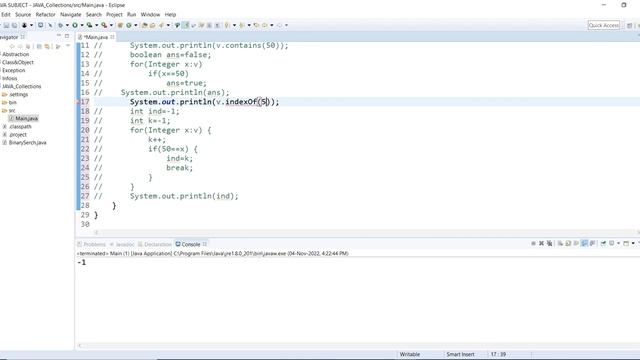Image resolution: width=640 pixels, height=360 pixels.
Task: Click the Open Perspective icon near Quick Access
Action: [x=629, y=25]
